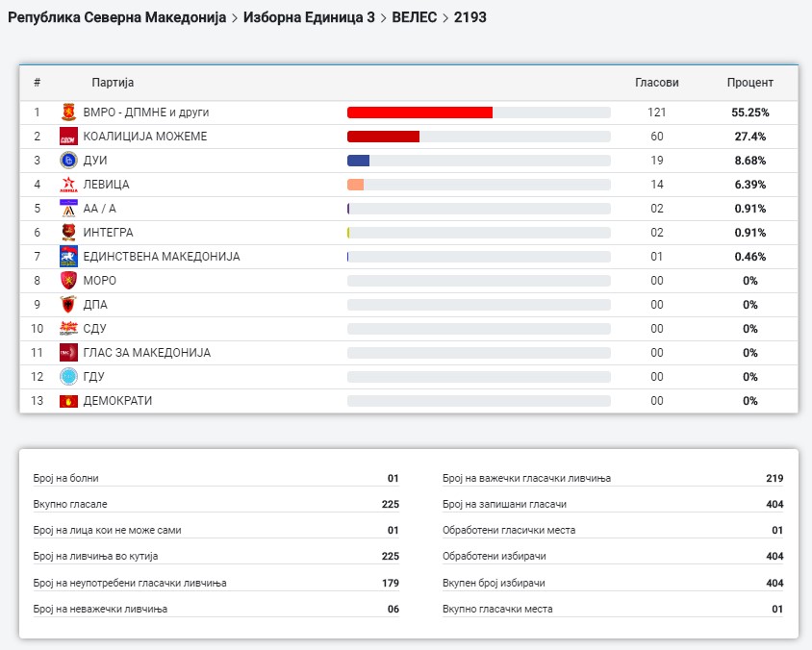Viewport: 812px width, 650px height.
Task: Click the red ВМРО - ДПМНЕ progress bar
Action: 419,112
